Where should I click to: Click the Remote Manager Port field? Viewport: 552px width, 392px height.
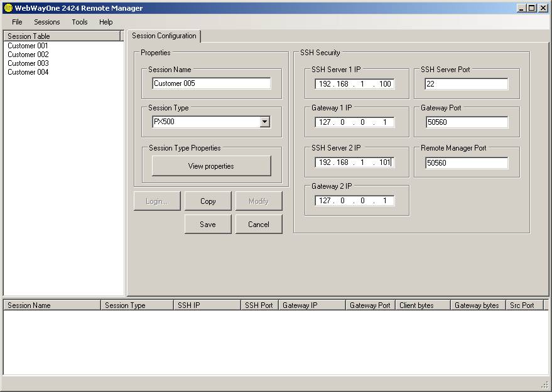click(x=466, y=163)
